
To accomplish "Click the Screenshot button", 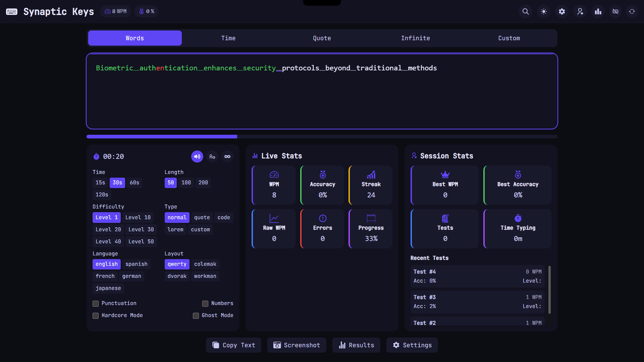I will (x=297, y=345).
